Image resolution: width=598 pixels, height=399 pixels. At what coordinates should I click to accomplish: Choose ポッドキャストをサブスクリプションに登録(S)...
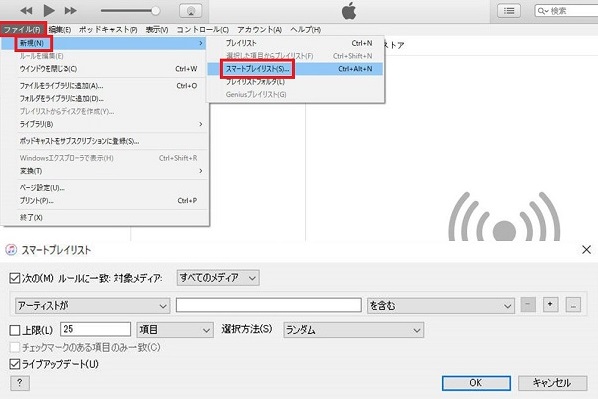[x=104, y=141]
